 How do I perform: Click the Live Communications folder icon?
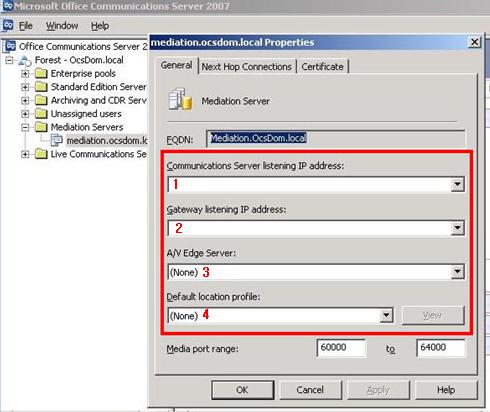[x=41, y=154]
